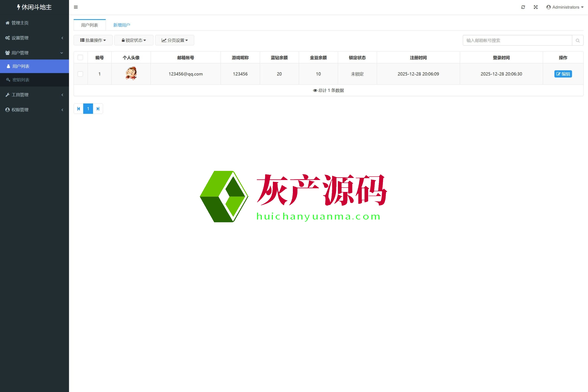Click the search magnifier icon button
Image resolution: width=588 pixels, height=392 pixels.
577,40
